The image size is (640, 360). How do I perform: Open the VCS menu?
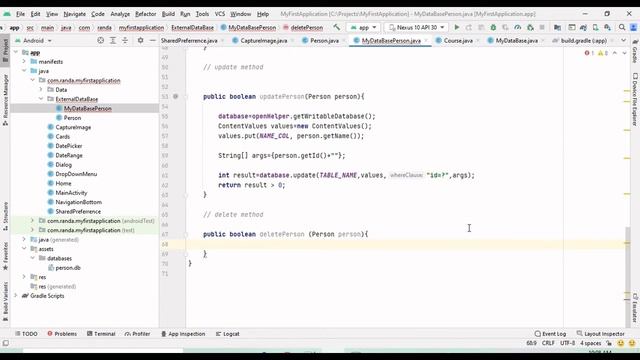tap(220, 14)
